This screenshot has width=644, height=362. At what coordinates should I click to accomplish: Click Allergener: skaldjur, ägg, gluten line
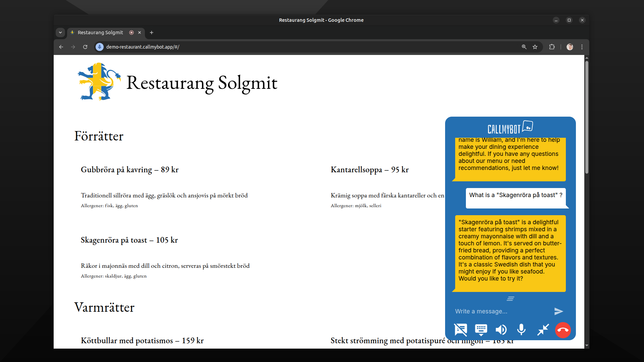(x=114, y=276)
